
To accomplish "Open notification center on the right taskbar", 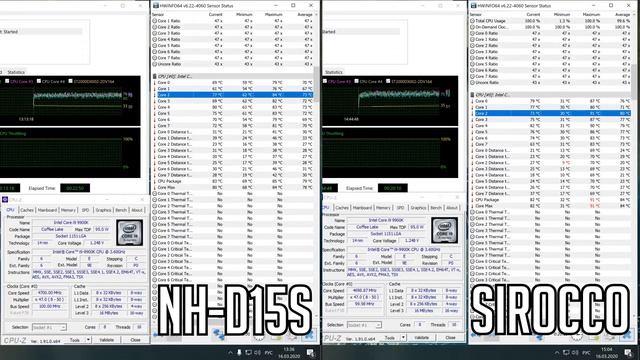I will (629, 352).
